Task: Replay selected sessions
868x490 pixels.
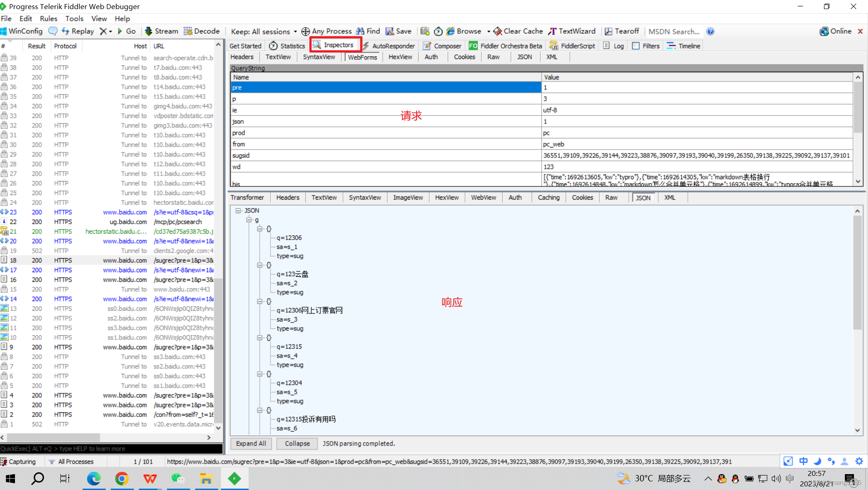Action: 78,31
